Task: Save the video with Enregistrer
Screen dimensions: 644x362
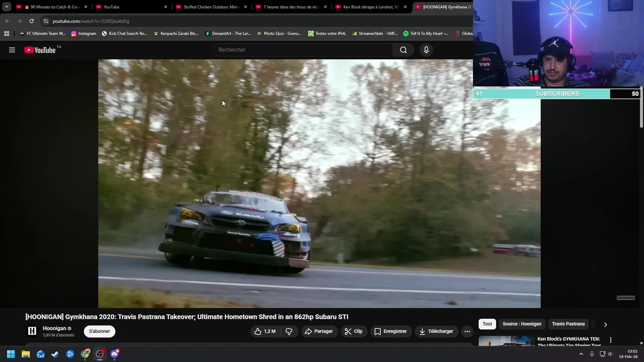Action: tap(390, 331)
